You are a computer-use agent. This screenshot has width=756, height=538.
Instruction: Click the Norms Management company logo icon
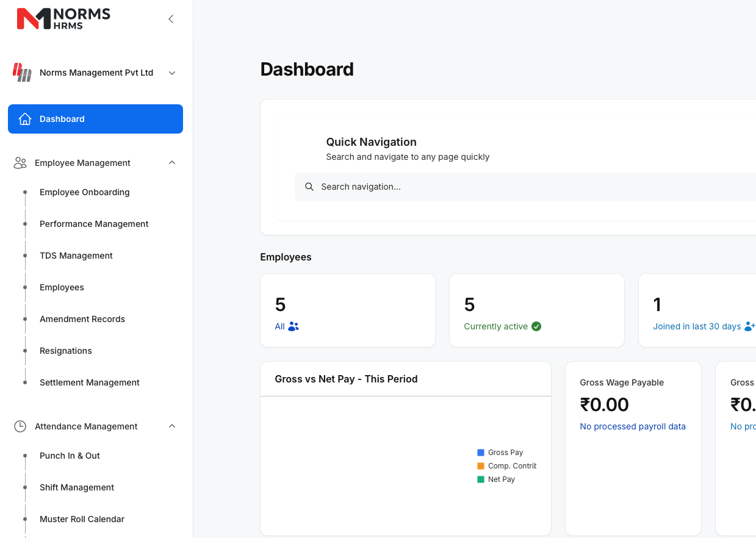[23, 73]
